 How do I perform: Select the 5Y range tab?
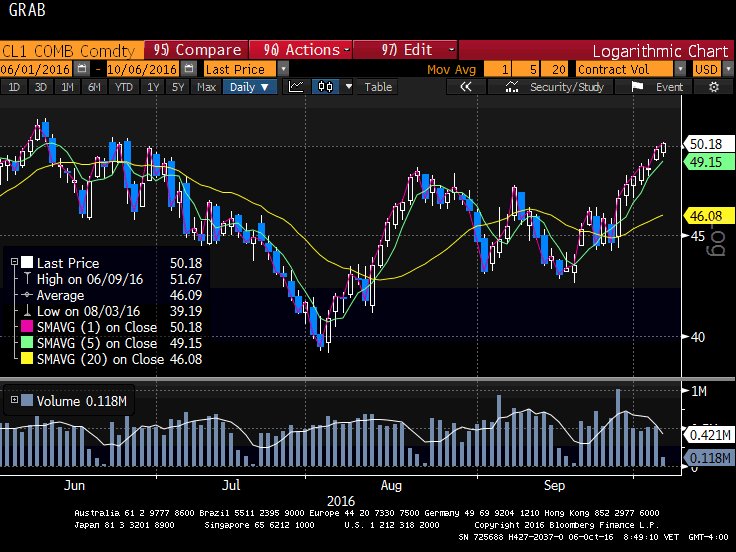pos(178,87)
